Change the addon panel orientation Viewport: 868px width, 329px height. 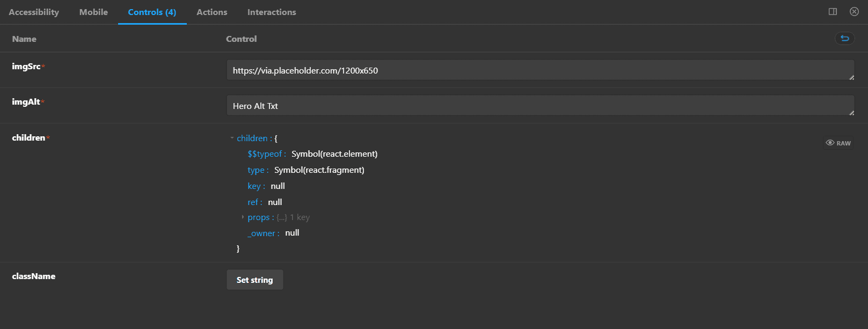833,12
